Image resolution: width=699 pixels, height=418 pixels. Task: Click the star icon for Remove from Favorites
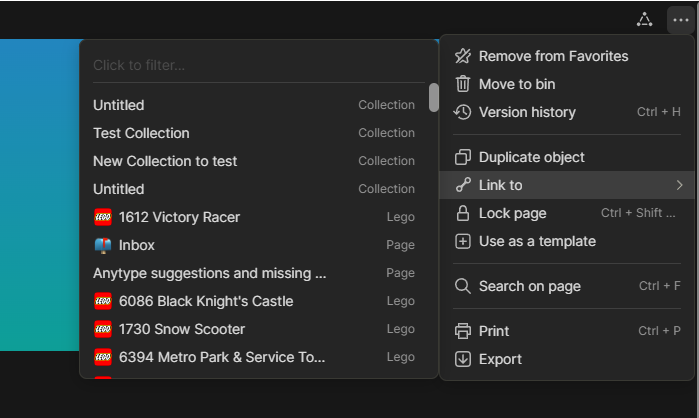pos(463,56)
